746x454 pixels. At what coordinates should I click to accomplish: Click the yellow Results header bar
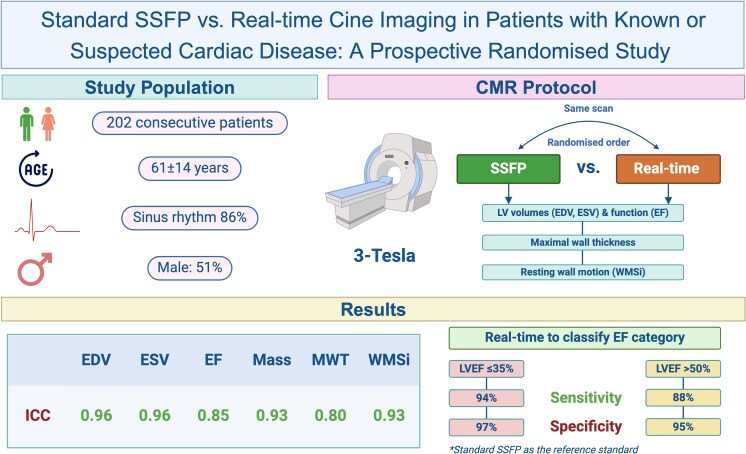click(372, 310)
